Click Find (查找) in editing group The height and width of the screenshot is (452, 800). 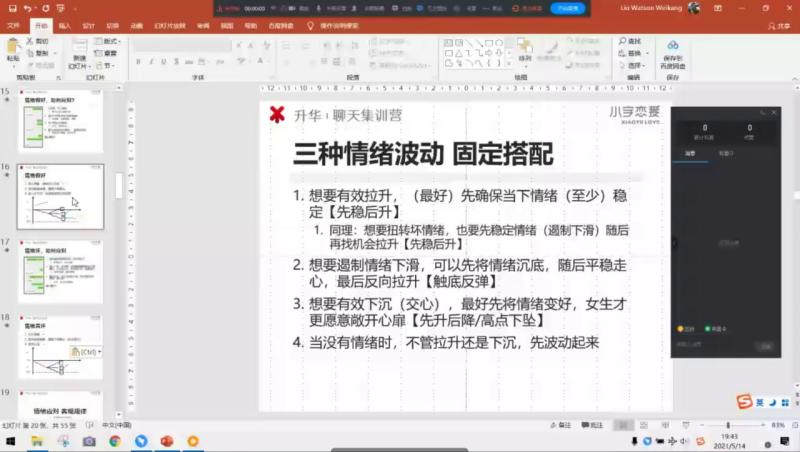pos(630,41)
